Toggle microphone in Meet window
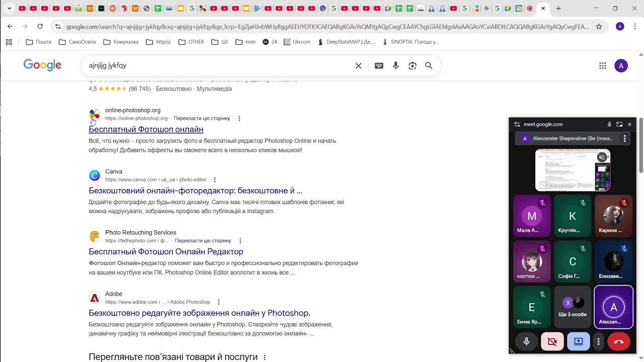The image size is (644, 362). click(526, 341)
